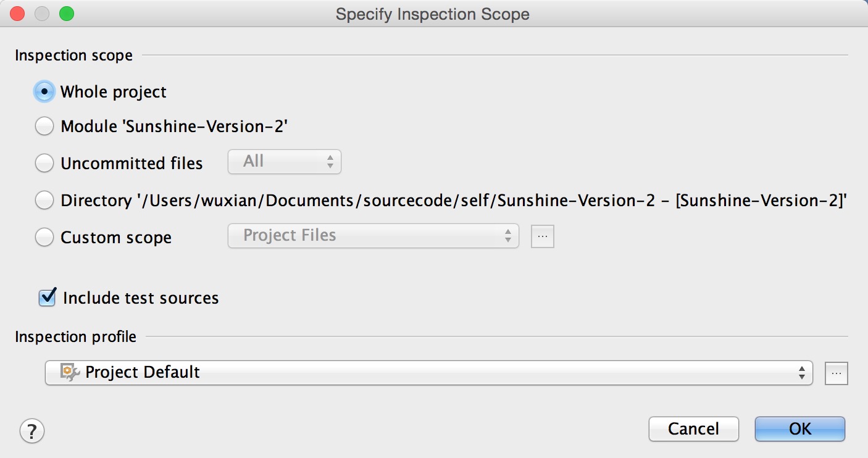
Task: Expand the 'Project Files' custom scope dropdown
Action: click(373, 236)
